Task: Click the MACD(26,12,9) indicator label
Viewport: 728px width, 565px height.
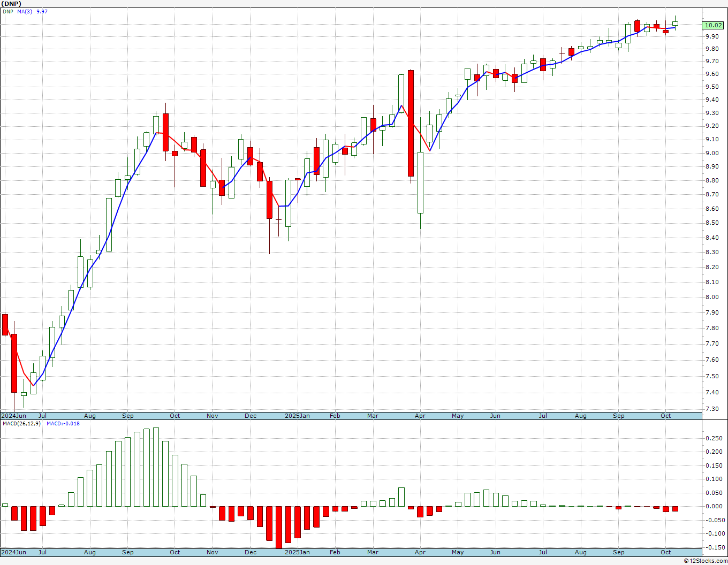Action: pos(21,424)
